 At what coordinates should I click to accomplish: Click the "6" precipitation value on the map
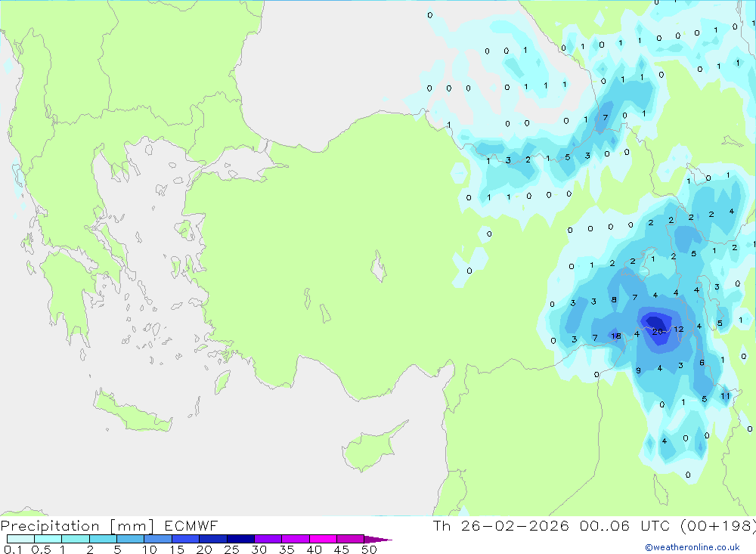coord(702,363)
